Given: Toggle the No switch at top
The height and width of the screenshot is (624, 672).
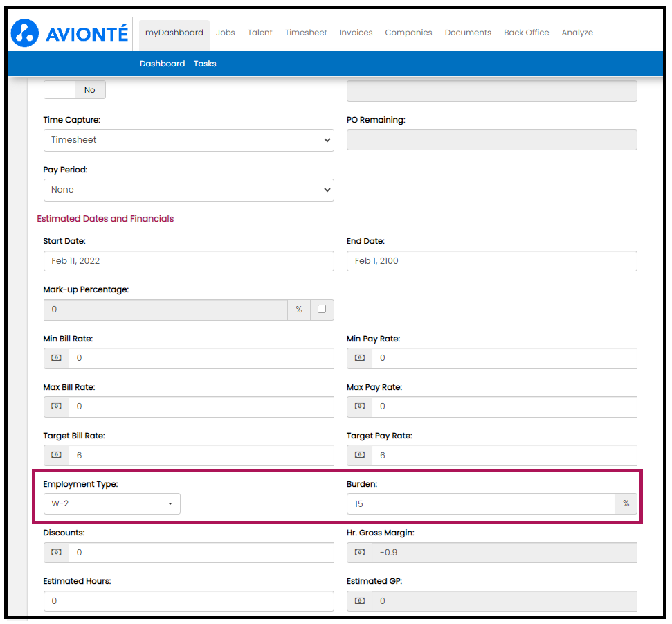Looking at the screenshot, I should coord(75,90).
